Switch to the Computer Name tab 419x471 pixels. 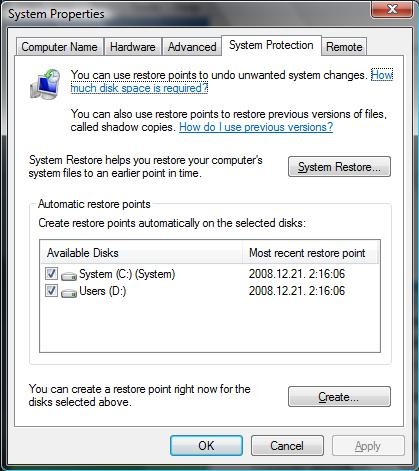click(x=59, y=47)
